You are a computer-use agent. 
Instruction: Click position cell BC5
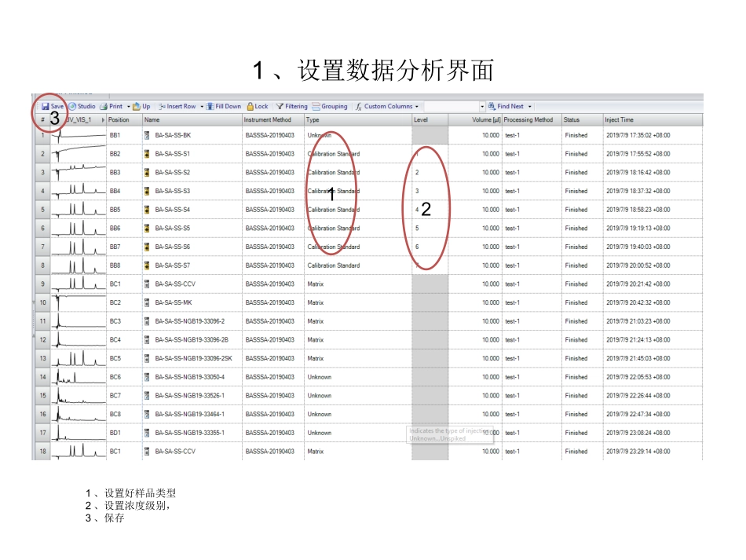125,358
